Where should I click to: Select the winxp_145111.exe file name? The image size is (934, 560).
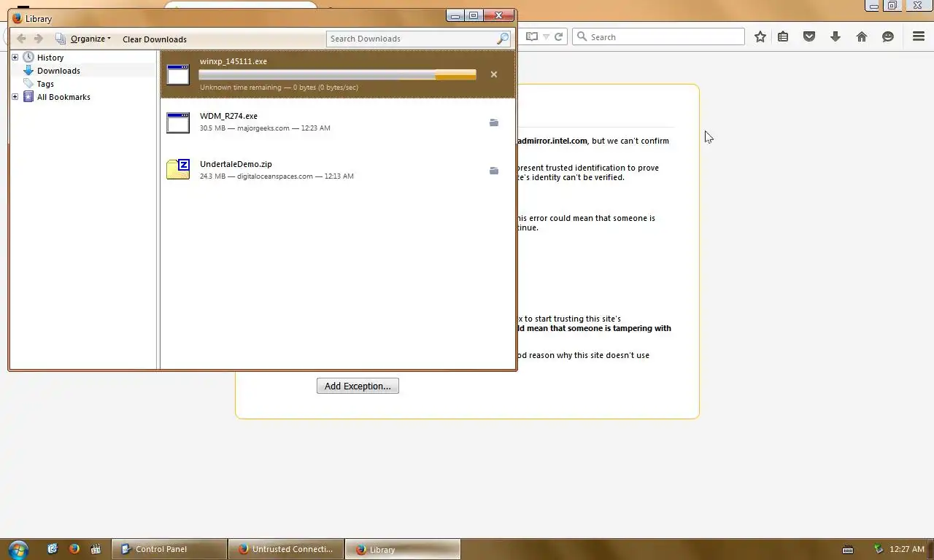[x=233, y=61]
